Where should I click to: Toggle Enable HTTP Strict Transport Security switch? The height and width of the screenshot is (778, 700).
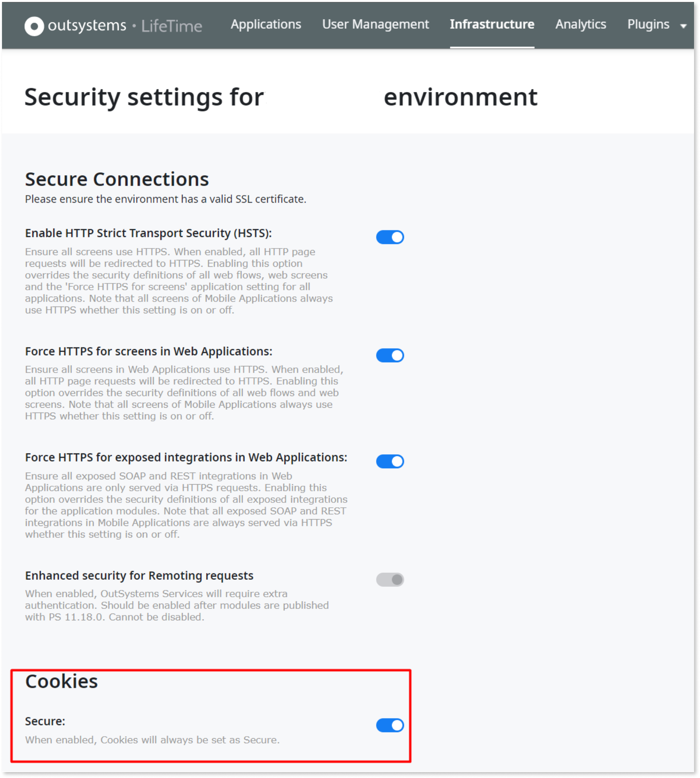point(390,237)
